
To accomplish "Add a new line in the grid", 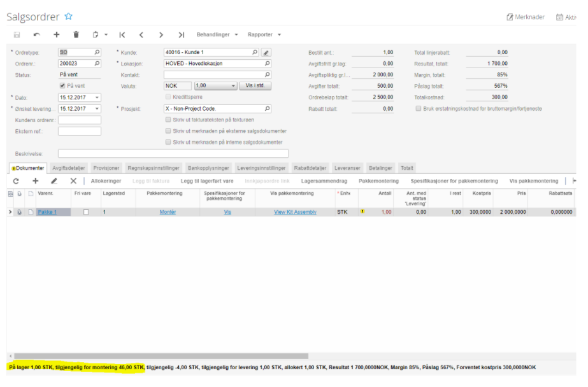I will tap(36, 181).
